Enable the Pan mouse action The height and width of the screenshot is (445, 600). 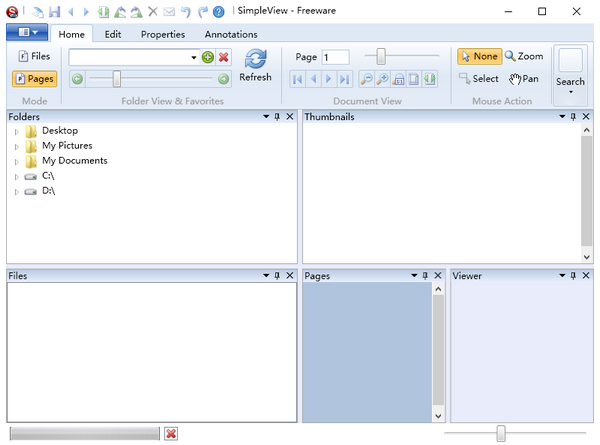tap(523, 79)
